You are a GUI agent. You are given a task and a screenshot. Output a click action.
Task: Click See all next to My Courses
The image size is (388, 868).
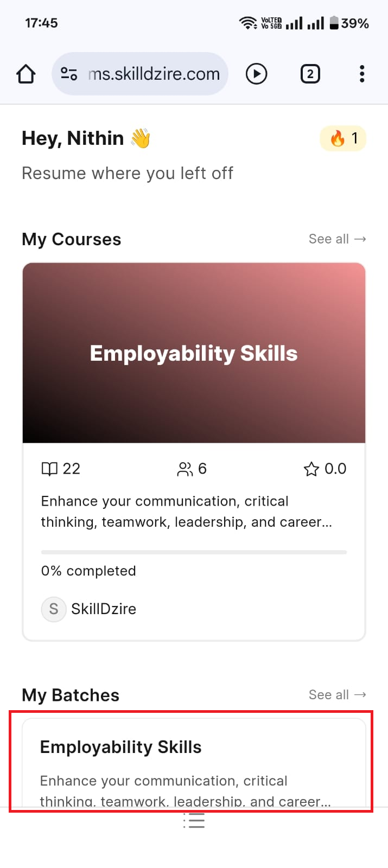[337, 239]
